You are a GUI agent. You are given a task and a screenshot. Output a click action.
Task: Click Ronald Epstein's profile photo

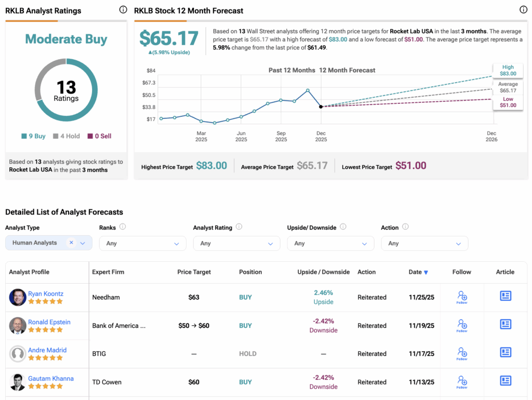click(18, 326)
